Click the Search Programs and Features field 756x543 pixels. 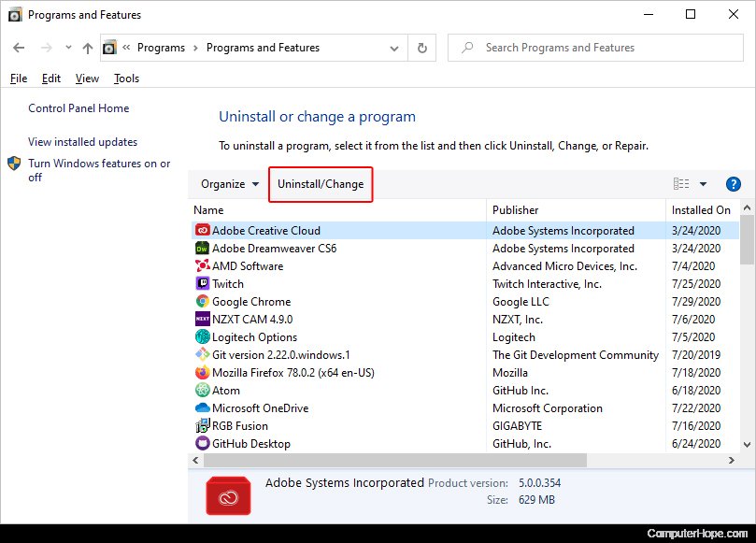tap(595, 48)
